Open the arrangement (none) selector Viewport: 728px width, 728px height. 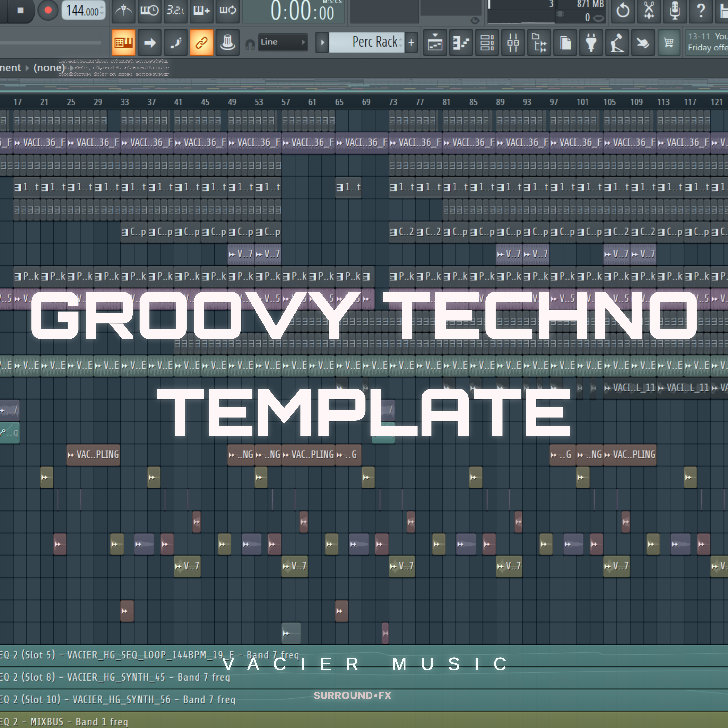tap(49, 68)
